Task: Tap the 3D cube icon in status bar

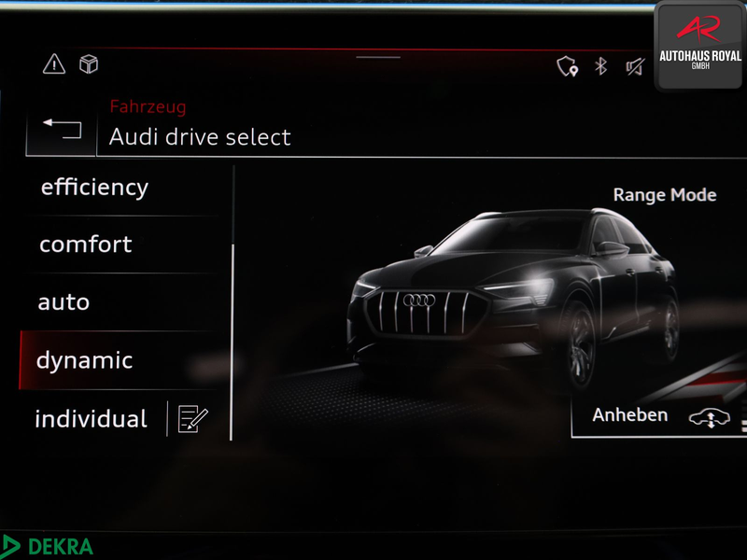Action: coord(89,64)
